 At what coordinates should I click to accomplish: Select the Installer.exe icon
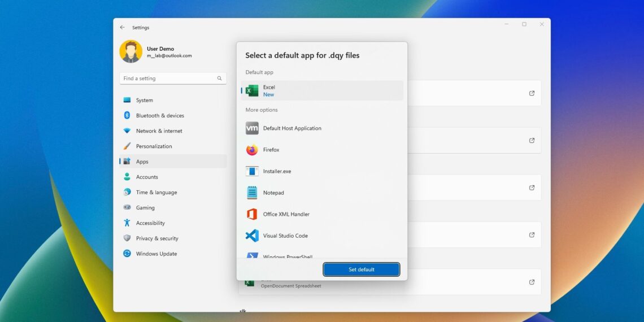tap(252, 171)
